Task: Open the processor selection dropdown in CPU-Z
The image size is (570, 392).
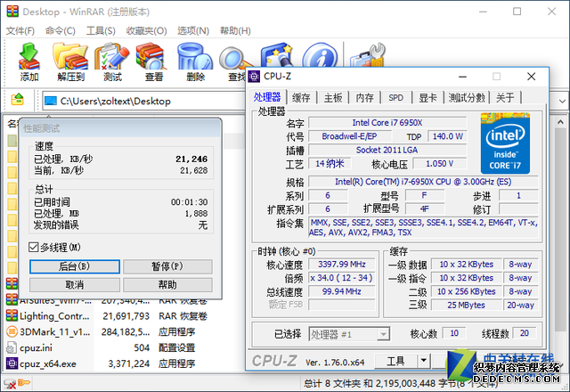Action: (383, 334)
